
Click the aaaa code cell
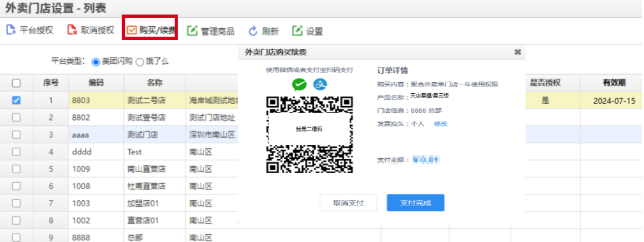click(96, 135)
